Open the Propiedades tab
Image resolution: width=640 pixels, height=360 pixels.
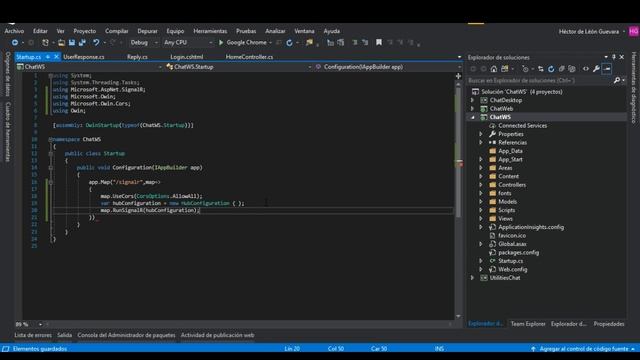tap(609, 324)
